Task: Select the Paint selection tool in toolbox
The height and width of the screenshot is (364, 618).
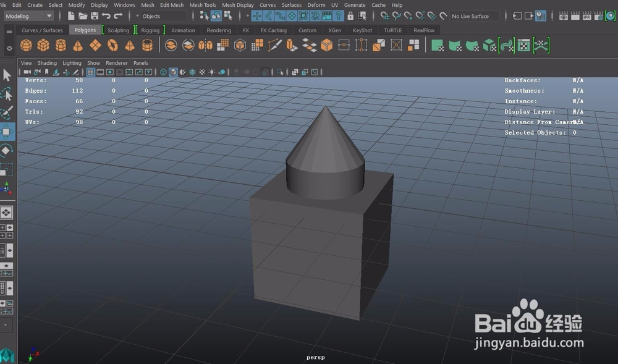Action: point(7,112)
